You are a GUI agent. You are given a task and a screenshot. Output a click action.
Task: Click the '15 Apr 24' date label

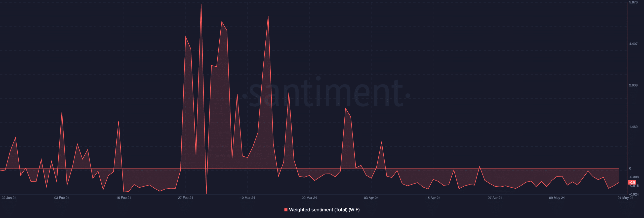(x=433, y=198)
